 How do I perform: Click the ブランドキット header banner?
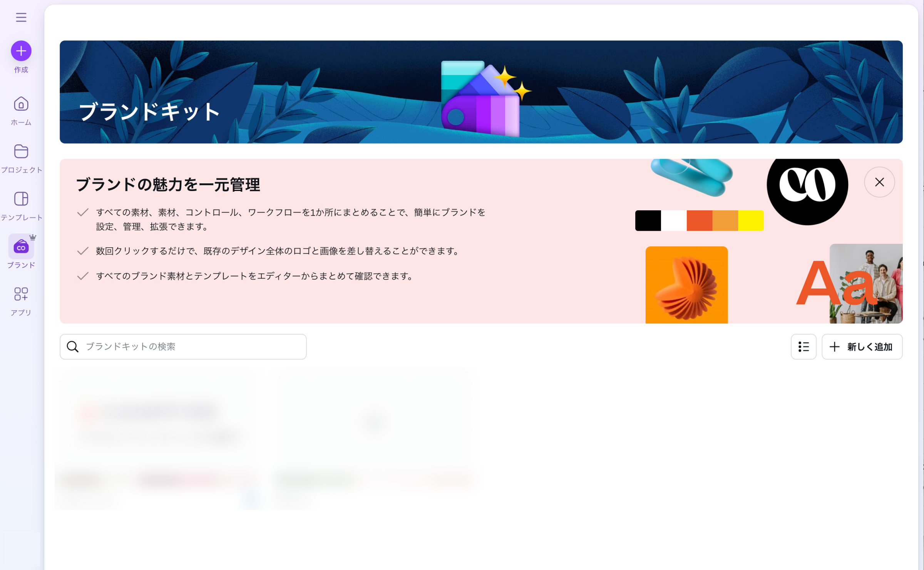click(x=481, y=92)
